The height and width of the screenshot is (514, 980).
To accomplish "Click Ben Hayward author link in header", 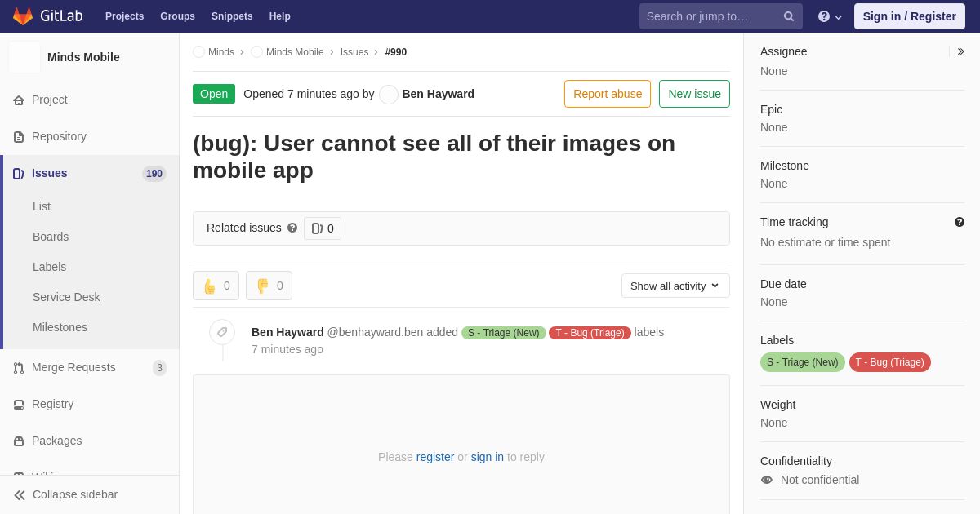I will [439, 94].
